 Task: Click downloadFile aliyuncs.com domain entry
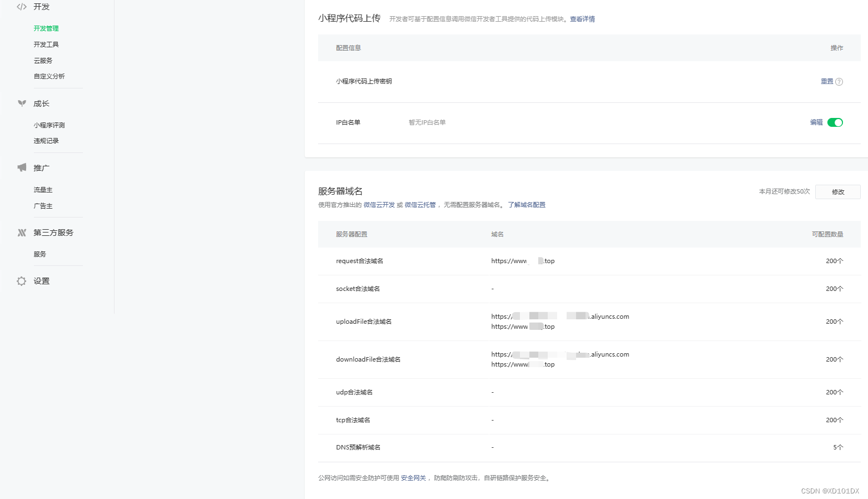click(560, 354)
